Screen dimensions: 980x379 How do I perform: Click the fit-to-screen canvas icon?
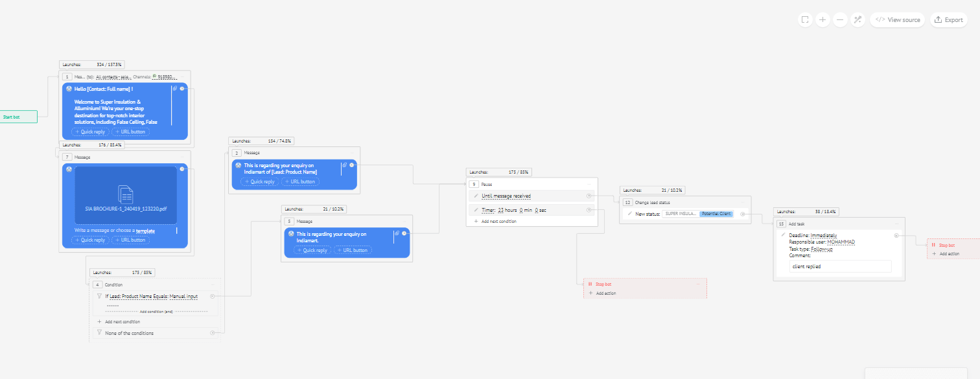pyautogui.click(x=805, y=19)
